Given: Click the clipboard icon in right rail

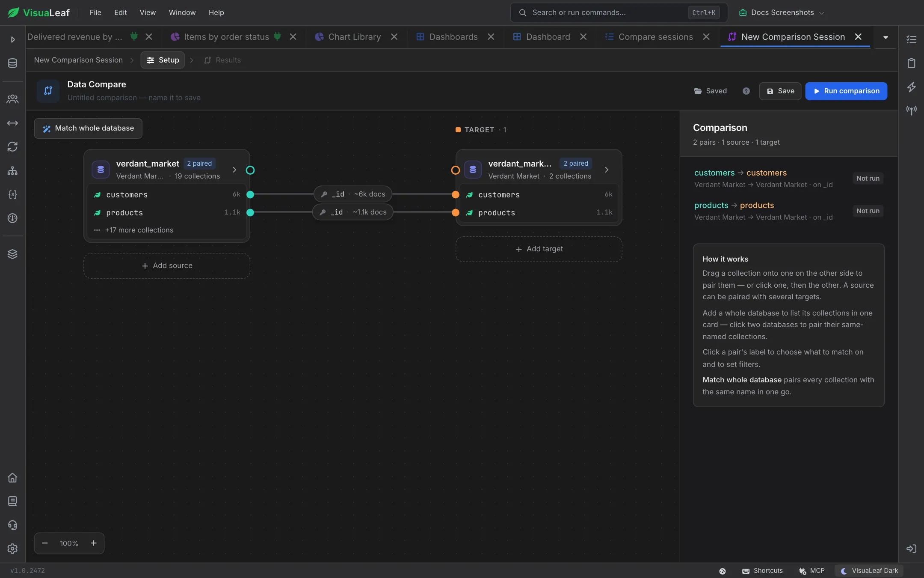Looking at the screenshot, I should coord(912,63).
